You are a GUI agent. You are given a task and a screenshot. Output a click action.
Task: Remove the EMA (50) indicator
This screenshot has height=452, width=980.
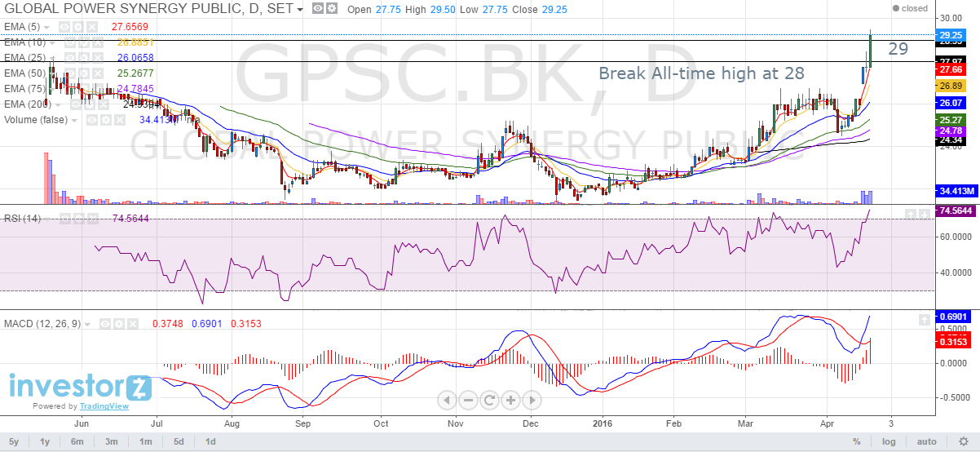pos(98,73)
